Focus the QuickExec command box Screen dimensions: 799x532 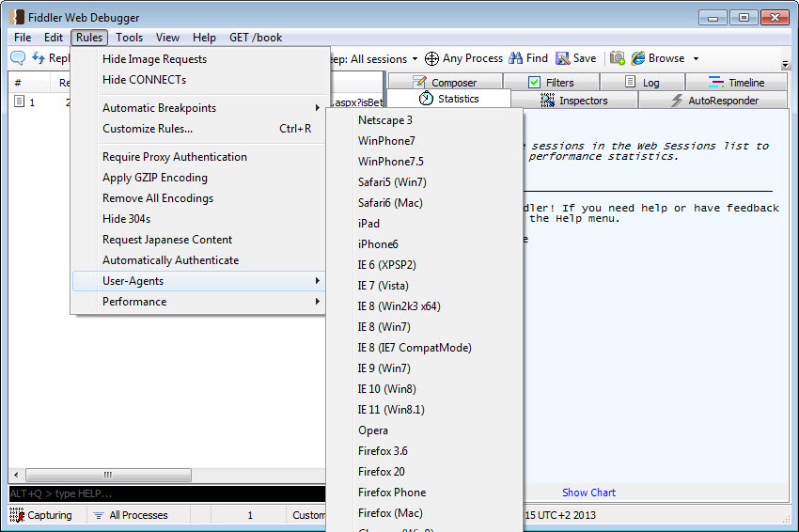(167, 493)
